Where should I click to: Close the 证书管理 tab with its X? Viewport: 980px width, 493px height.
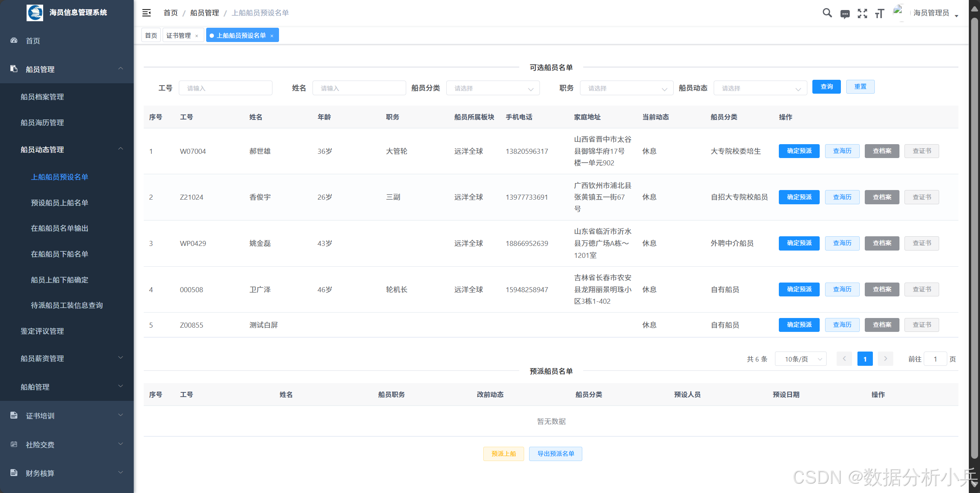[197, 36]
